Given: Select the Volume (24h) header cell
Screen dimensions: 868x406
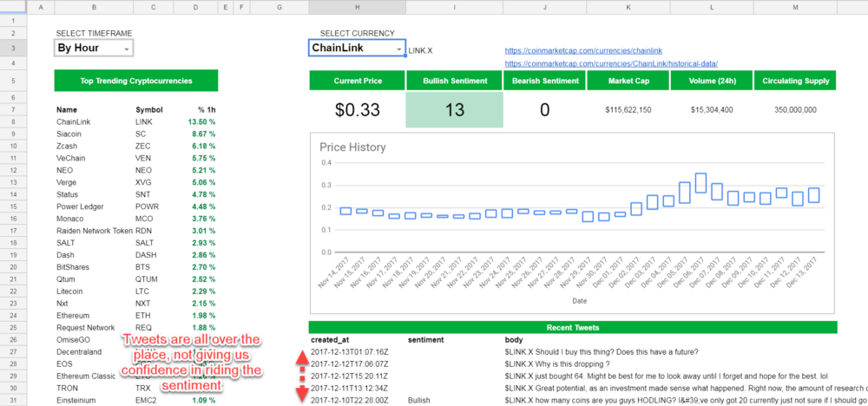Looking at the screenshot, I should (712, 81).
